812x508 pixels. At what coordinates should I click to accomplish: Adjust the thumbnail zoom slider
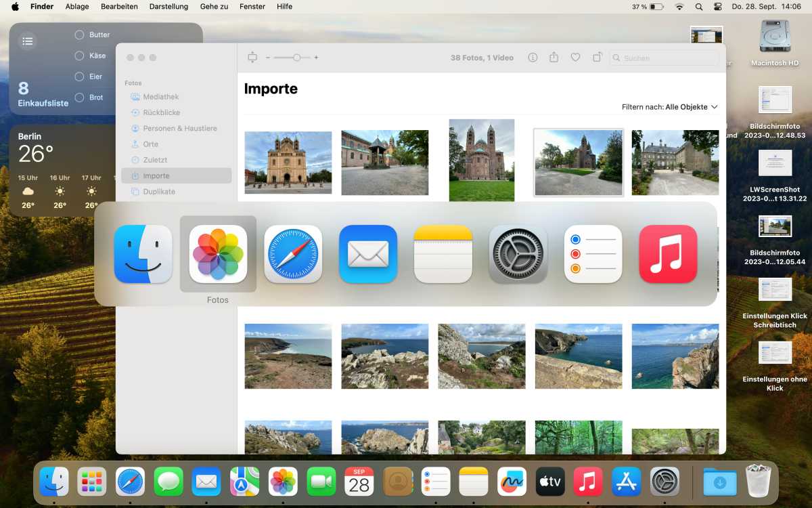[296, 58]
